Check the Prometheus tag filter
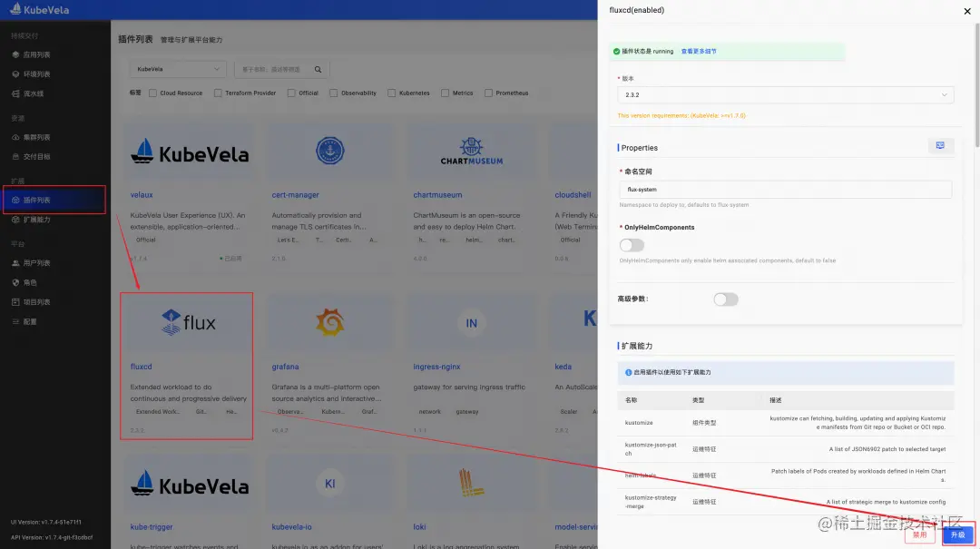 [489, 93]
